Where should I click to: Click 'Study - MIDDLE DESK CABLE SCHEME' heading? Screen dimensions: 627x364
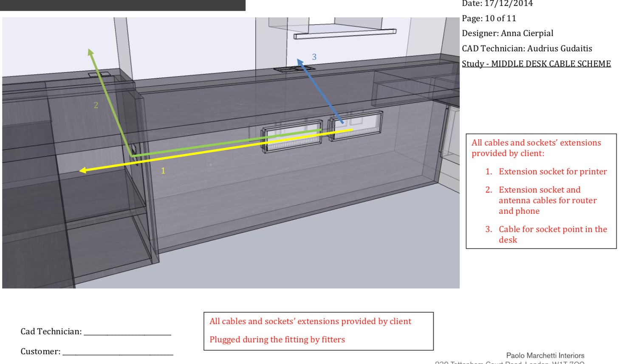[536, 64]
